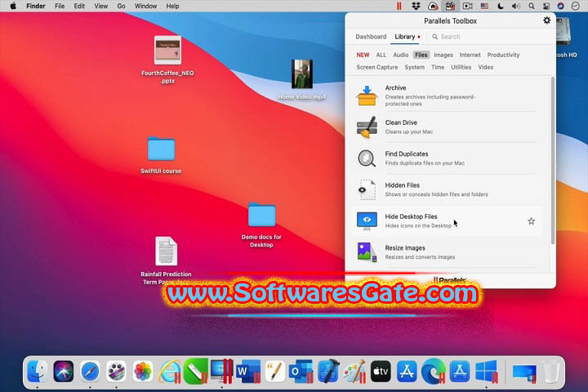
Task: Filter library by Utilities category
Action: click(x=461, y=67)
